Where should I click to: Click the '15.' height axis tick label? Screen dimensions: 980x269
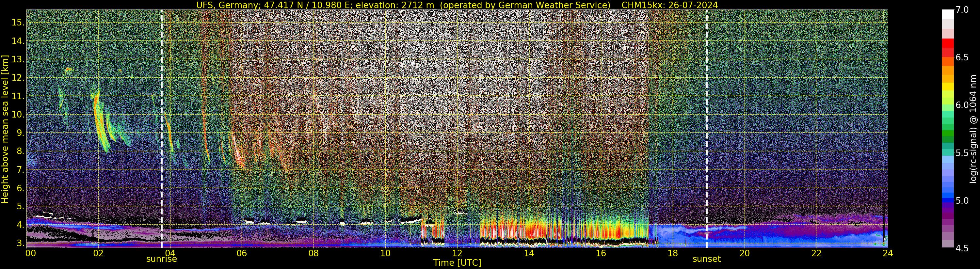coord(18,23)
